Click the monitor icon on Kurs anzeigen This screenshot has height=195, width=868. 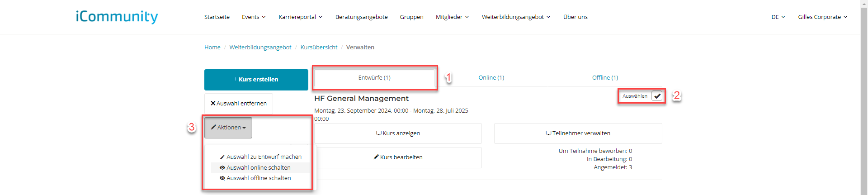pos(379,133)
